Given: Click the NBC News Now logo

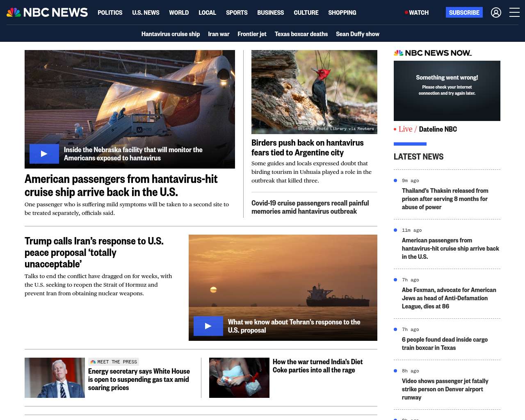Looking at the screenshot, I should 433,53.
